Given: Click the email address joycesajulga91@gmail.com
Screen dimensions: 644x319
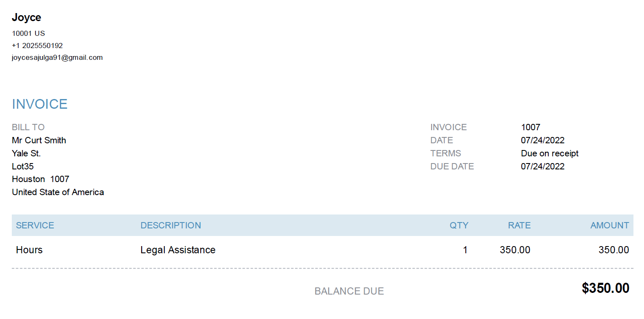Looking at the screenshot, I should click(x=57, y=58).
